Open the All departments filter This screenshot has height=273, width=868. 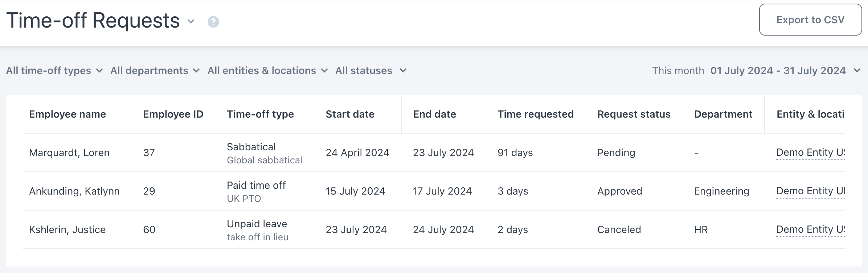click(x=155, y=70)
